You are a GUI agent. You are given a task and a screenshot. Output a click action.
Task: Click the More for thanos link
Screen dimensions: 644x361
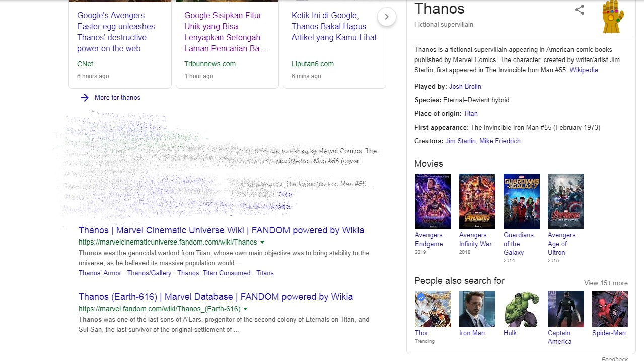(x=117, y=98)
